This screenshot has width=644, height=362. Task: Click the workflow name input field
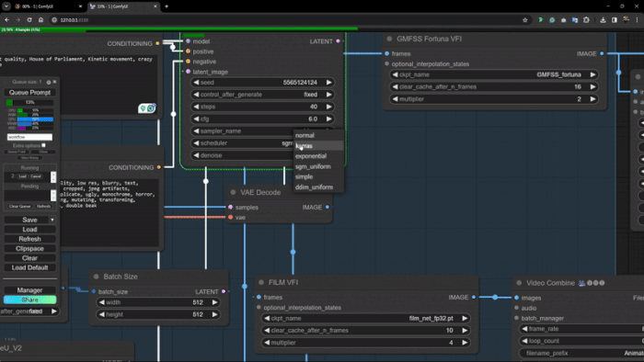coord(29,137)
